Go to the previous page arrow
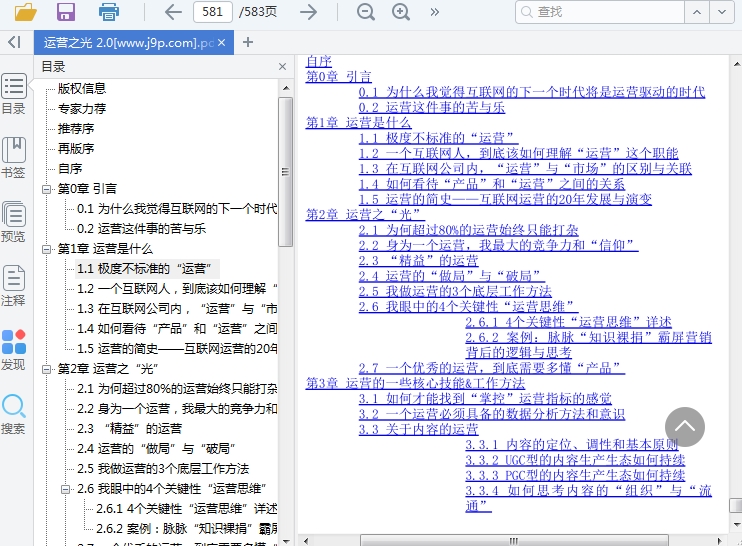 click(172, 12)
